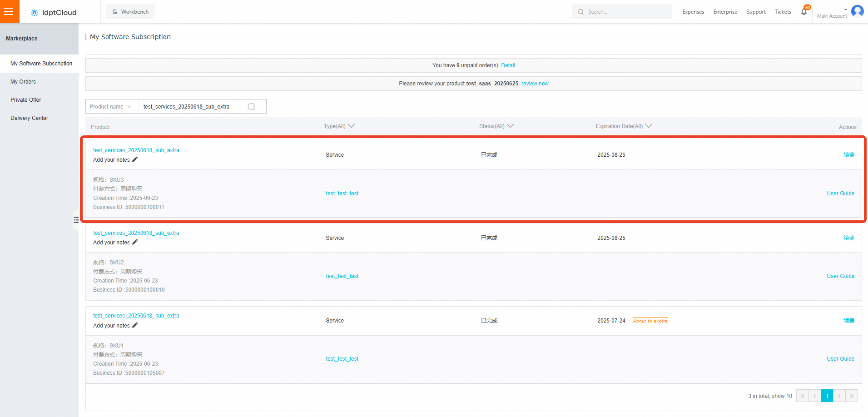Image resolution: width=868 pixels, height=417 pixels.
Task: Open unpaid orders Detail link
Action: [508, 65]
